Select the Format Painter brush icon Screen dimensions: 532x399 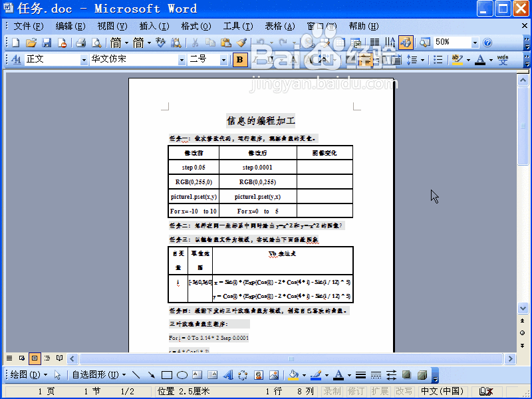243,42
